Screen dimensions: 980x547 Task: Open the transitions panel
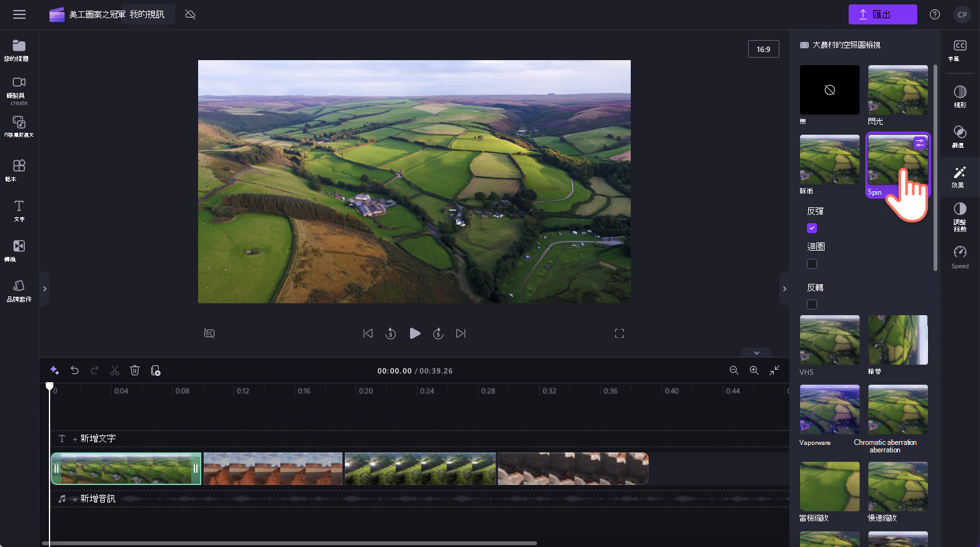click(x=19, y=250)
